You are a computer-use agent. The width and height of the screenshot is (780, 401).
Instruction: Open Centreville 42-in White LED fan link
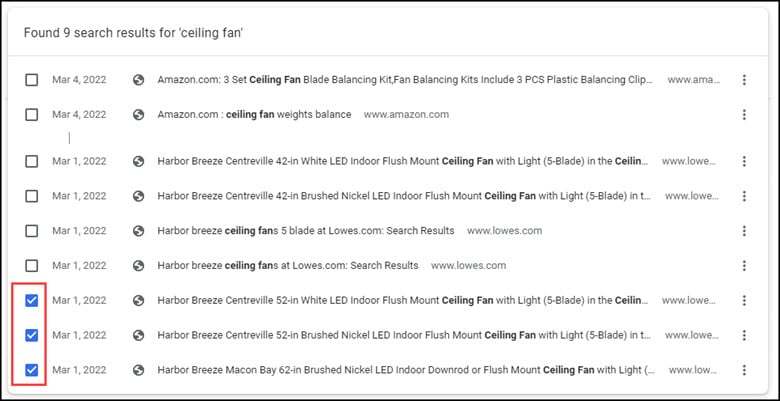403,161
